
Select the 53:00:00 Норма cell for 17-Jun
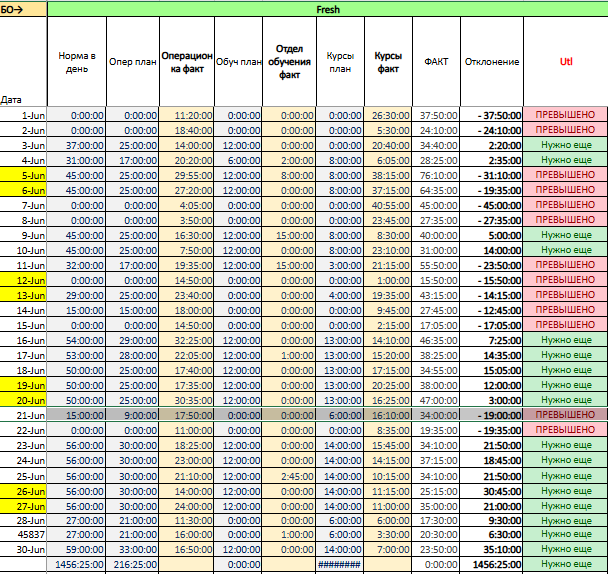tap(77, 355)
